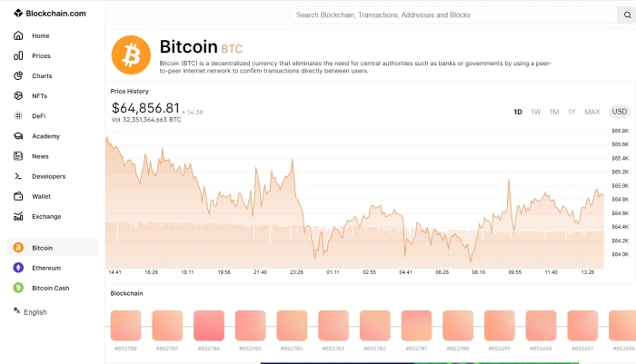Open the NFTs section icon
The height and width of the screenshot is (364, 636).
click(x=18, y=95)
